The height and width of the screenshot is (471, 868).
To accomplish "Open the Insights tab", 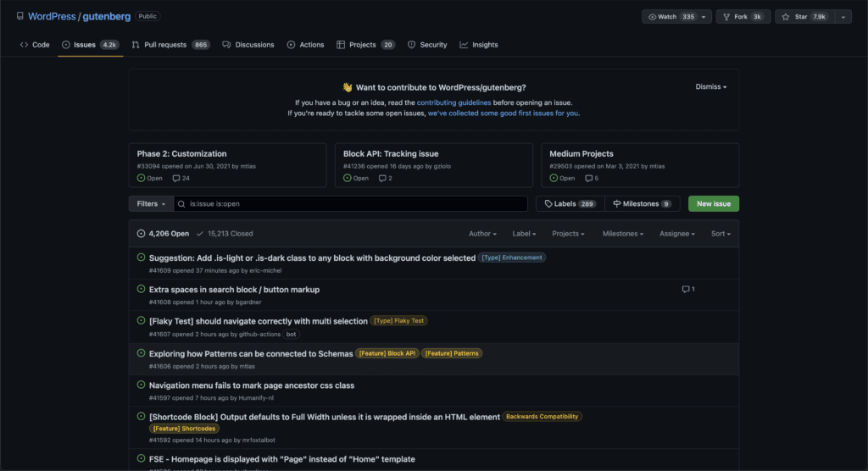I will (479, 45).
